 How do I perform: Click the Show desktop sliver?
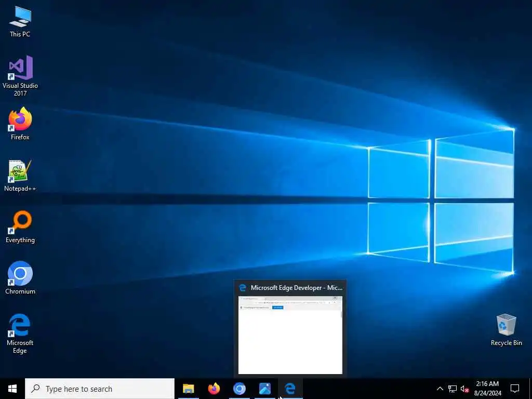(x=530, y=389)
